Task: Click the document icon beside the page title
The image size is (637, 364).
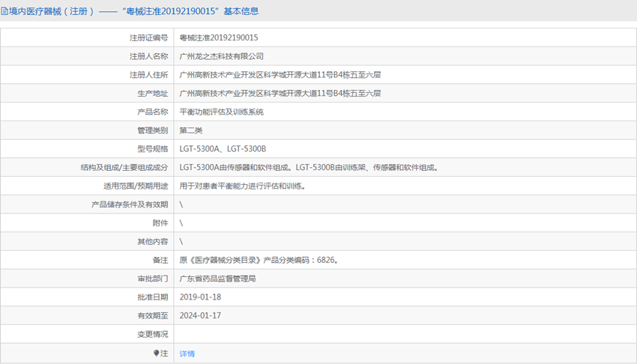Action: (x=4, y=11)
